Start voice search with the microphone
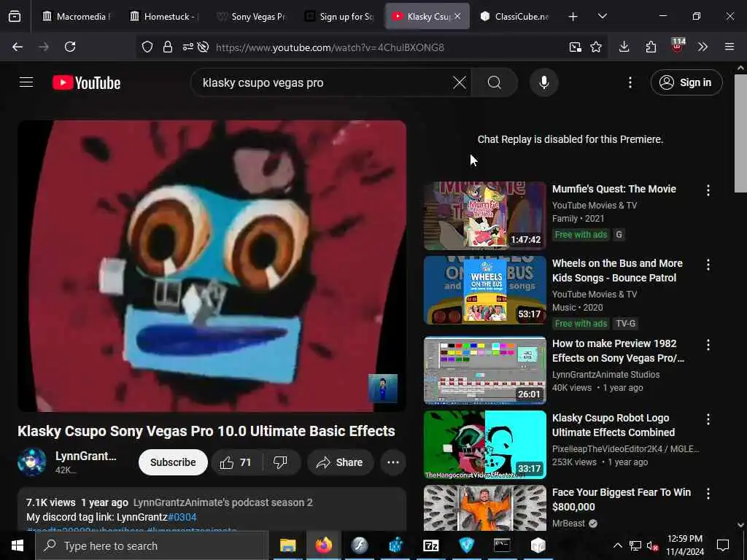 pyautogui.click(x=543, y=82)
